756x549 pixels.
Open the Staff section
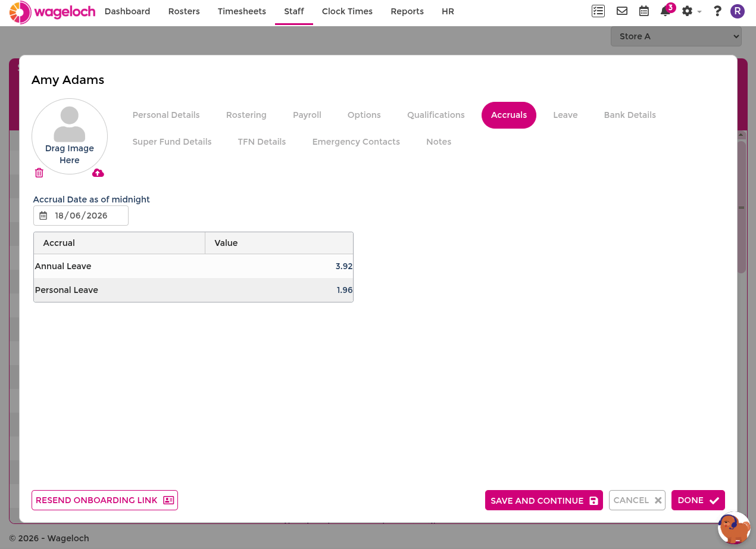(x=294, y=11)
